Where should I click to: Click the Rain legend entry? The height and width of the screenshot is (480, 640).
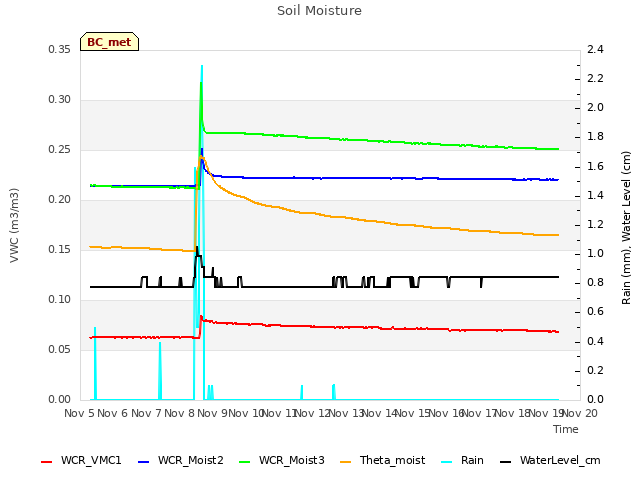pyautogui.click(x=462, y=460)
